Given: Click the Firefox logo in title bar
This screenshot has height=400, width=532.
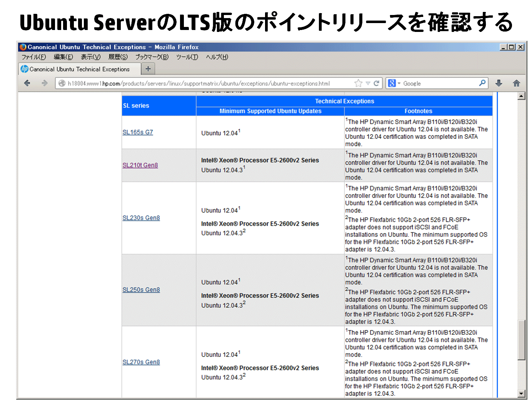Looking at the screenshot, I should [23, 47].
